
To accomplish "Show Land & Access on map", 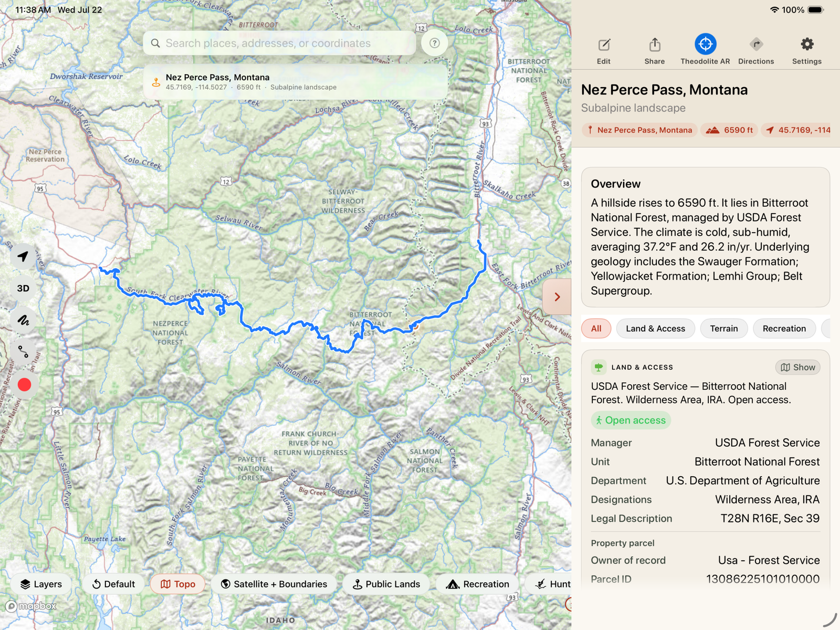I will pos(798,367).
